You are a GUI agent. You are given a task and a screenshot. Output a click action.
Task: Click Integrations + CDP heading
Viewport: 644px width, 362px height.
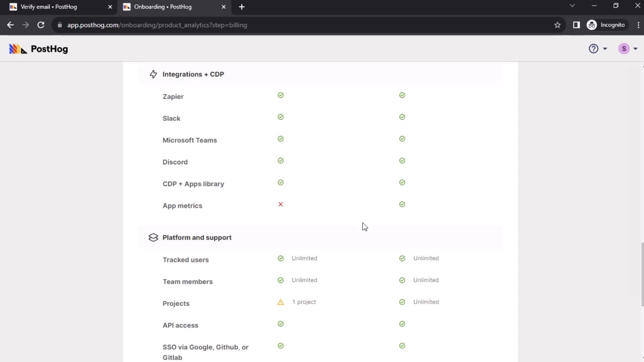click(193, 74)
